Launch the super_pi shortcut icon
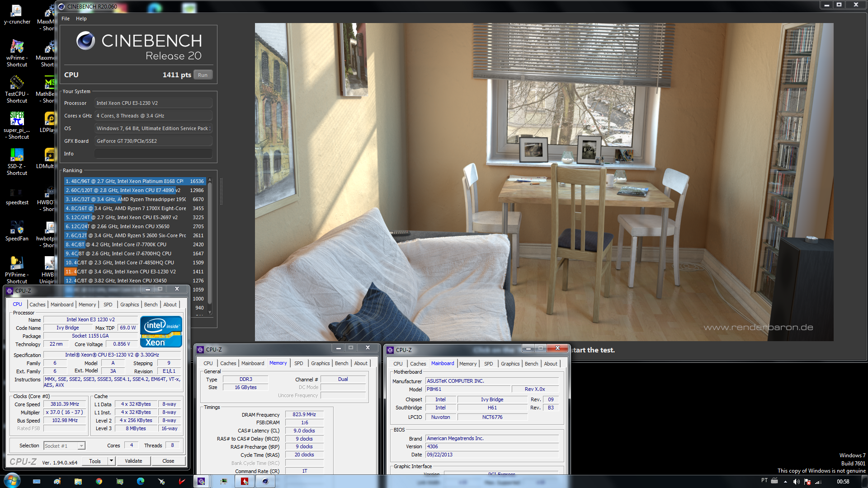This screenshot has height=488, width=868. (x=17, y=126)
